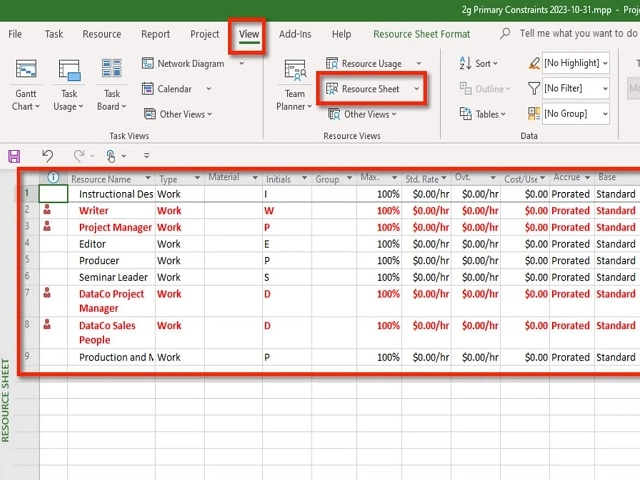Switch to the View ribbon tab
Viewport: 640px width, 480px height.
coord(249,34)
